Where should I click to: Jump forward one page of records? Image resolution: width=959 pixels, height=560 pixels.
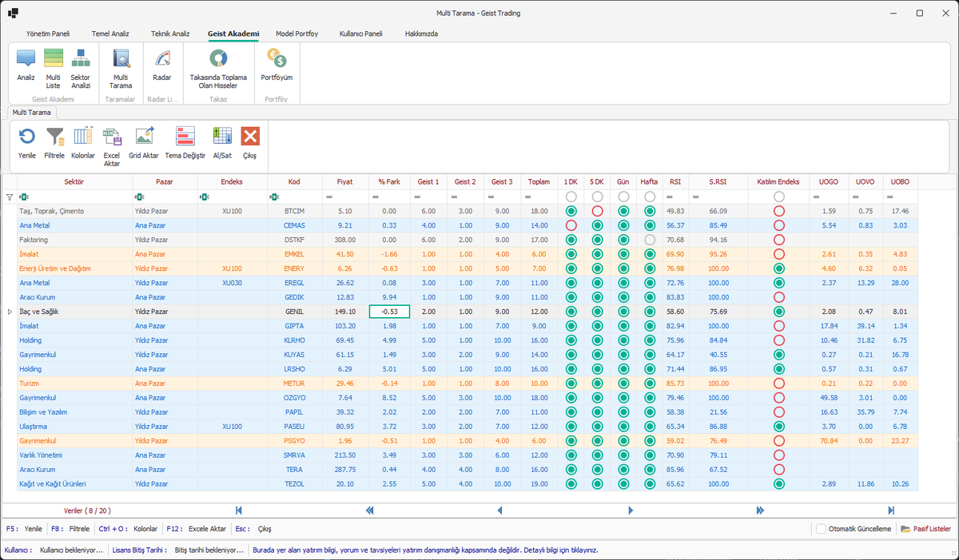(760, 510)
